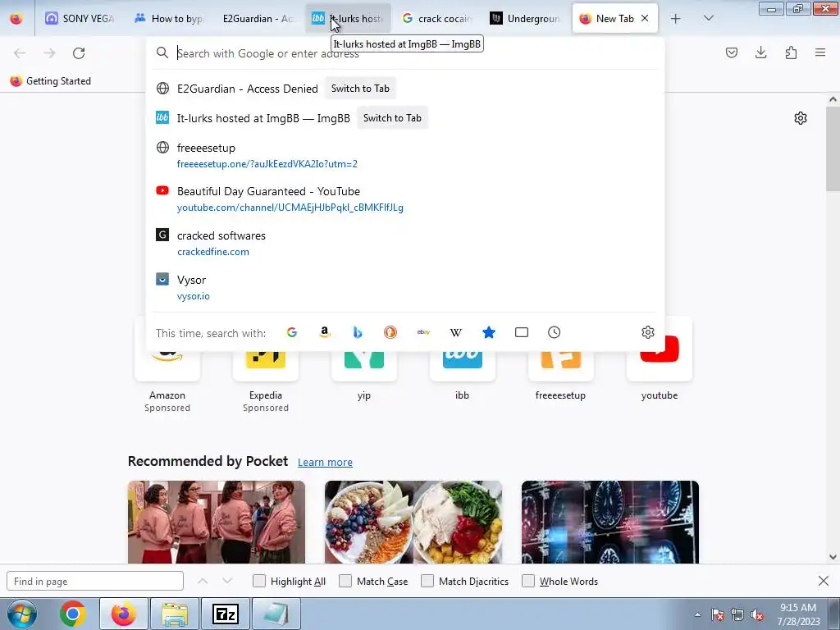Open Pocket story with brain scans
The image size is (840, 630).
[610, 522]
